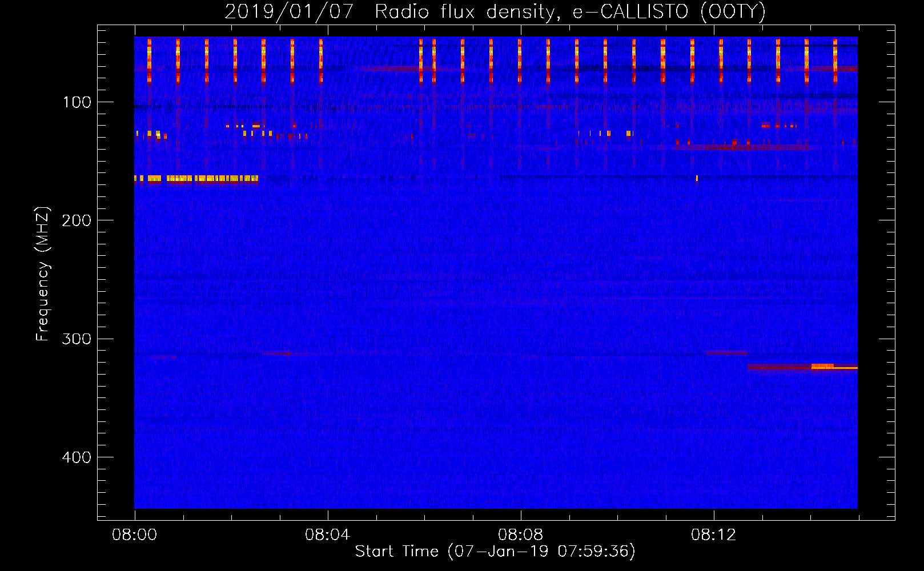924x571 pixels.
Task: Click the yellow interference strip near 165 MHz
Action: (196, 179)
